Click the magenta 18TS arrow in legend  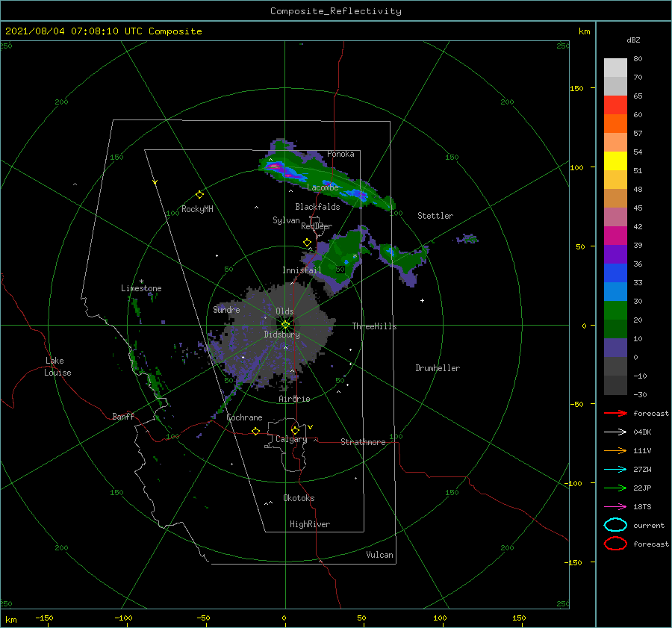(615, 507)
